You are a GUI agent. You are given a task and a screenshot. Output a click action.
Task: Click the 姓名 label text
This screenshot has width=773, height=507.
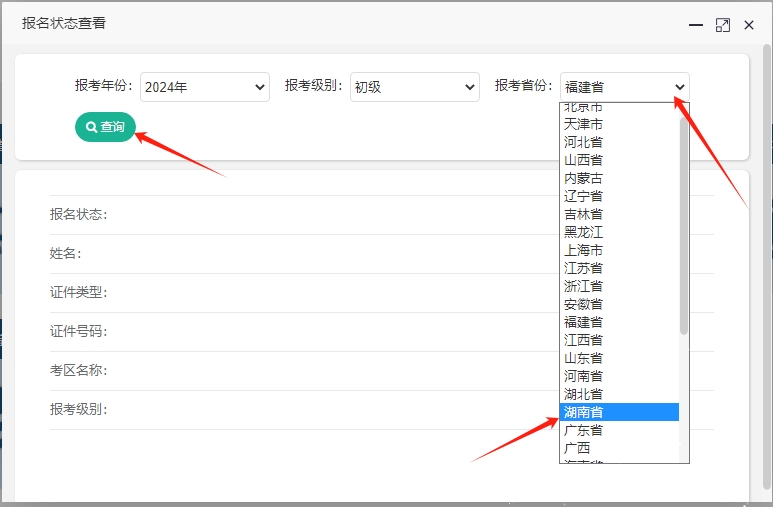(x=66, y=254)
